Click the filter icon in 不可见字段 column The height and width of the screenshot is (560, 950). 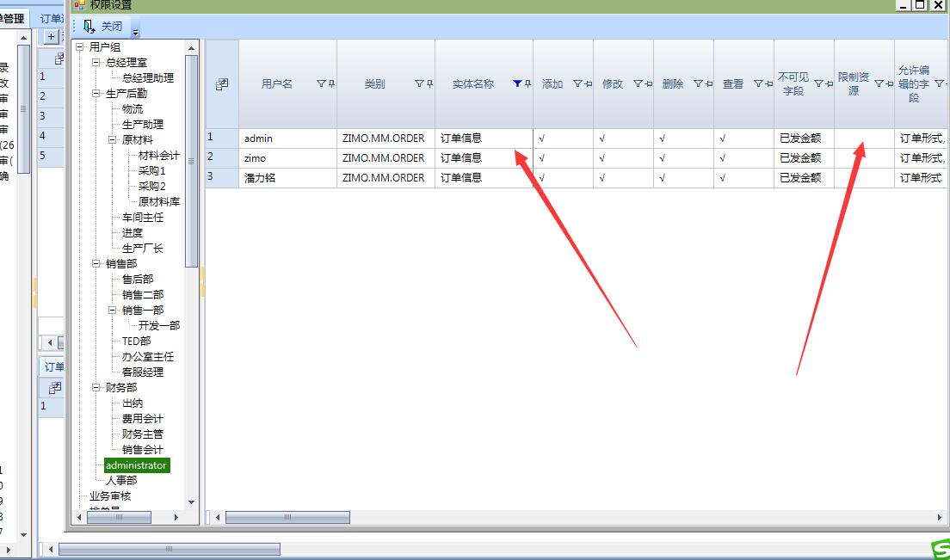818,84
